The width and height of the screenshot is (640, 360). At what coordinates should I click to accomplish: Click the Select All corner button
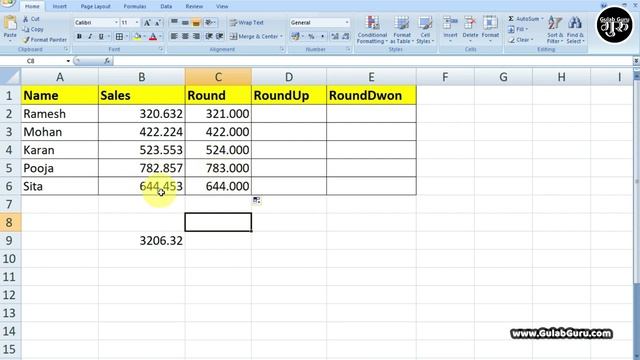10,77
